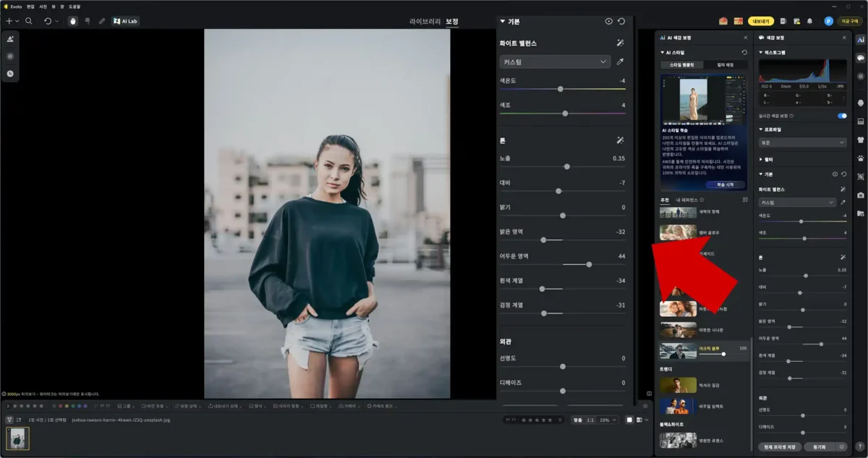Open the 커스텀 white balance dropdown
Image resolution: width=868 pixels, height=458 pixels.
coord(555,62)
